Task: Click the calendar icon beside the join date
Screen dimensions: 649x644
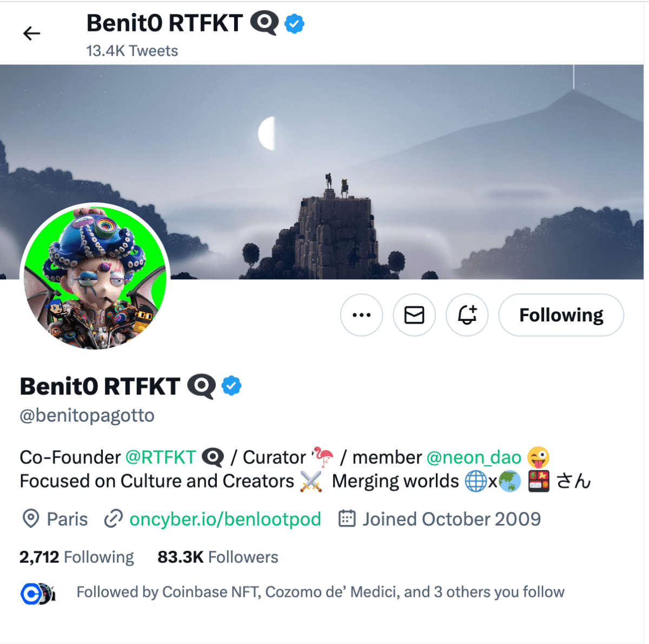Action: click(347, 519)
